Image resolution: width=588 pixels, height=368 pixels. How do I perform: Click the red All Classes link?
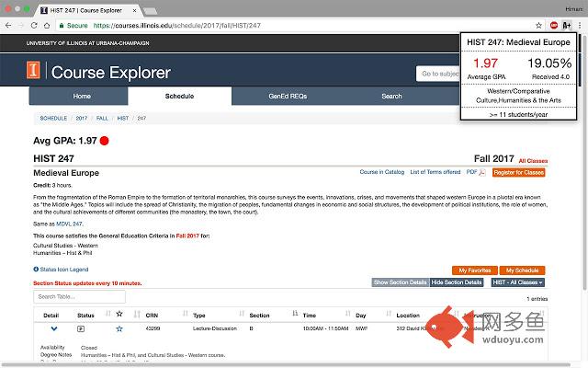(533, 161)
